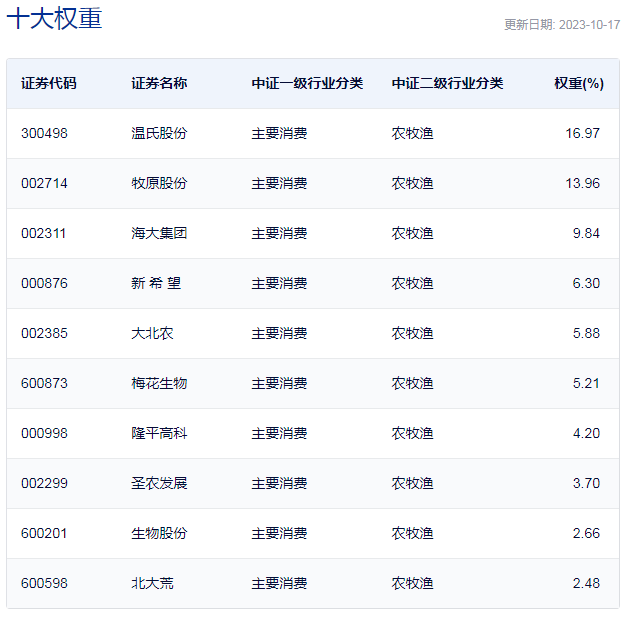
Task: Select security code 000998
Action: pos(44,434)
